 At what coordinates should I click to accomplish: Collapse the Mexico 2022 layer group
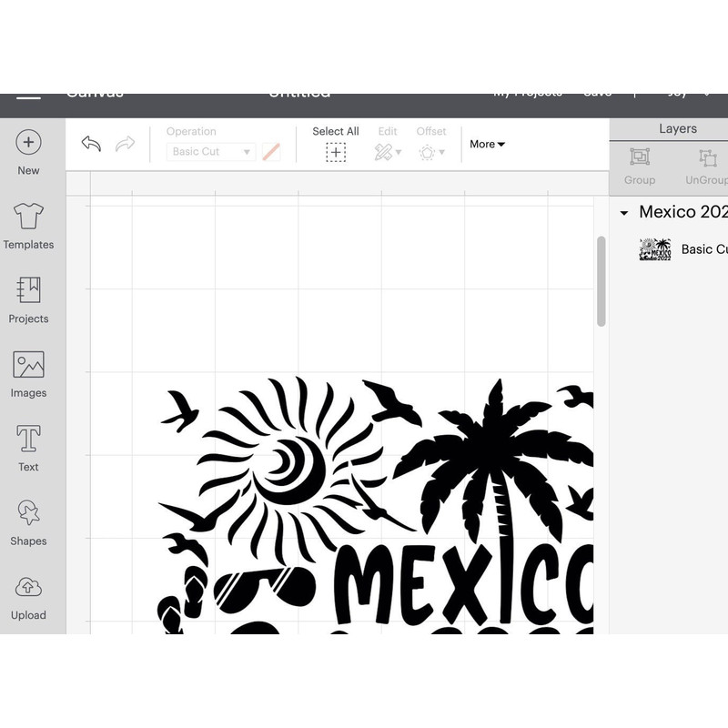coord(624,211)
